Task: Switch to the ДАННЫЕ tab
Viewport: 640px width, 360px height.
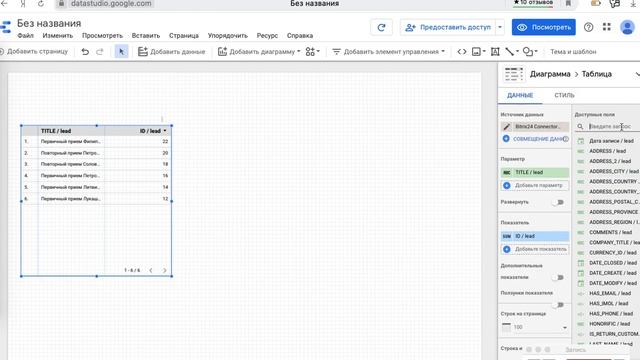Action: [520, 95]
